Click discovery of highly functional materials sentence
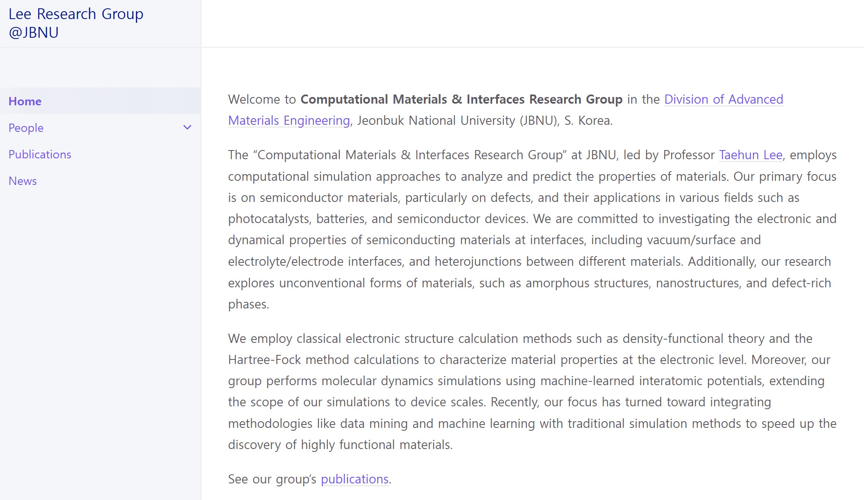The width and height of the screenshot is (868, 500). pos(340,445)
